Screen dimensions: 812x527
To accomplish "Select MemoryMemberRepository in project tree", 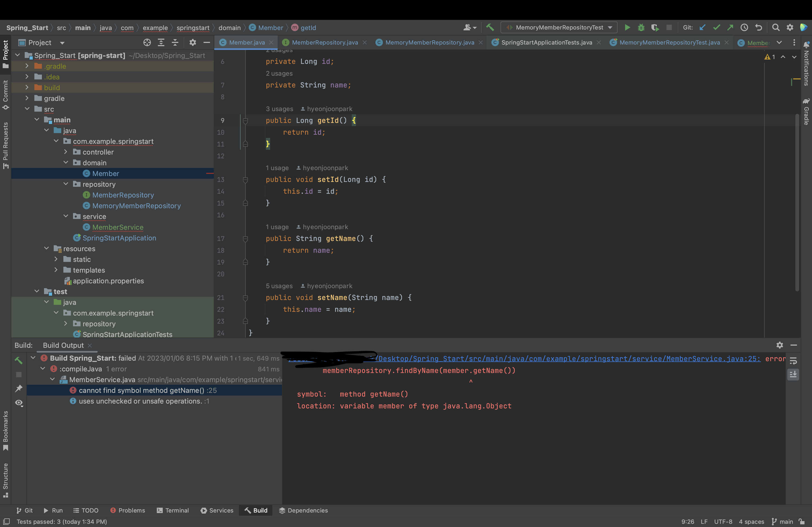I will 136,206.
